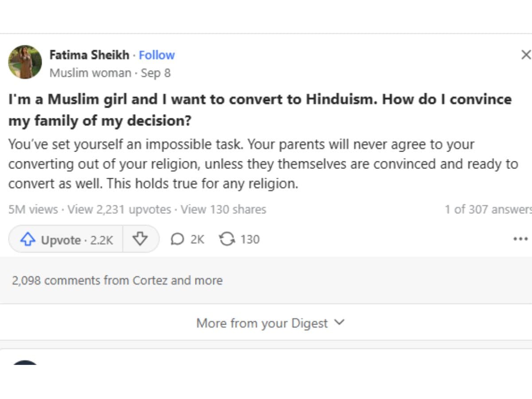Expand 2,098 comments from Cortez and more

[x=117, y=280]
